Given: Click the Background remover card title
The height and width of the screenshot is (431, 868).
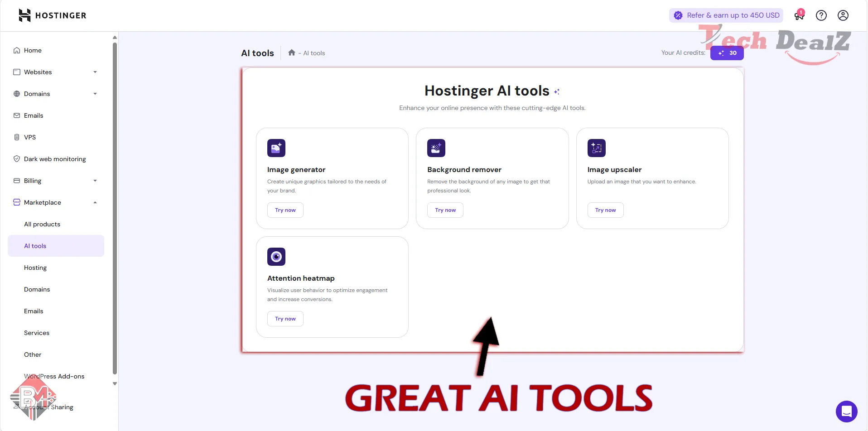Looking at the screenshot, I should coord(464,170).
